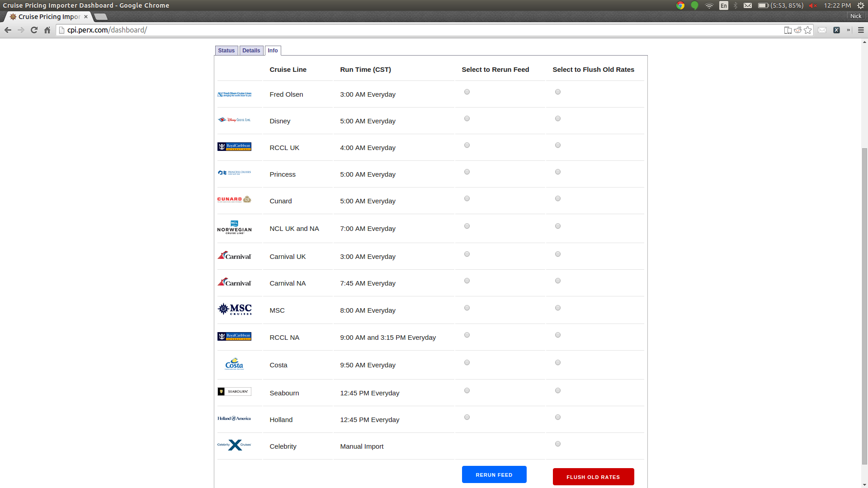868x488 pixels.
Task: Open the Chrome hamburger menu
Action: tap(861, 30)
